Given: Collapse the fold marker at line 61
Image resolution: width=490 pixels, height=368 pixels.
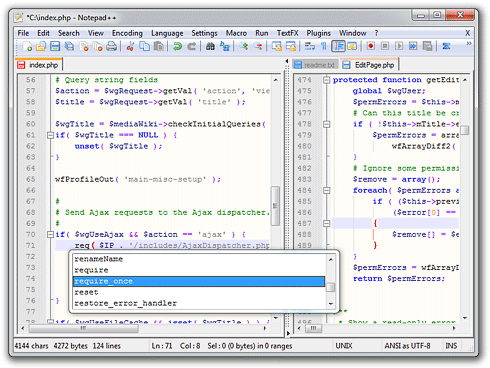Looking at the screenshot, I should [x=50, y=135].
